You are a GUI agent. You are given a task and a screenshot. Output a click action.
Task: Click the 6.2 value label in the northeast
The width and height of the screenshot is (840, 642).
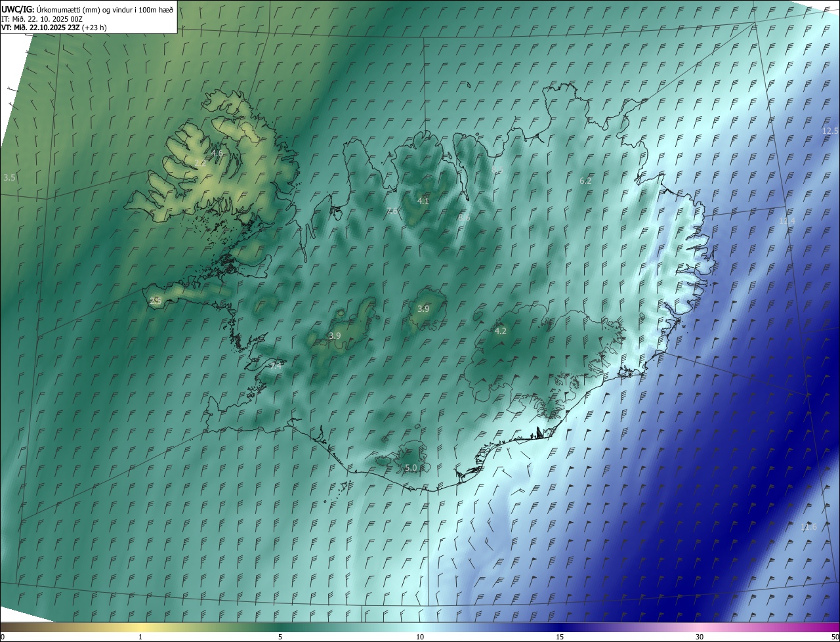[585, 181]
